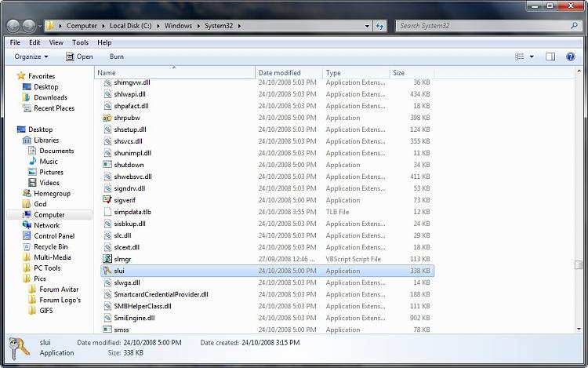Open the PC Tools folder in sidebar

click(47, 268)
